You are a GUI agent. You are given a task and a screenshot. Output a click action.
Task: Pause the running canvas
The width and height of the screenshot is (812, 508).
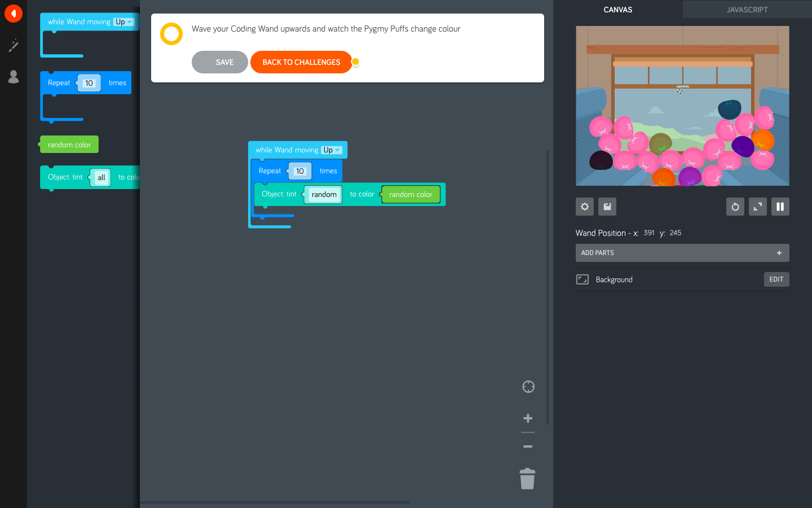point(780,207)
